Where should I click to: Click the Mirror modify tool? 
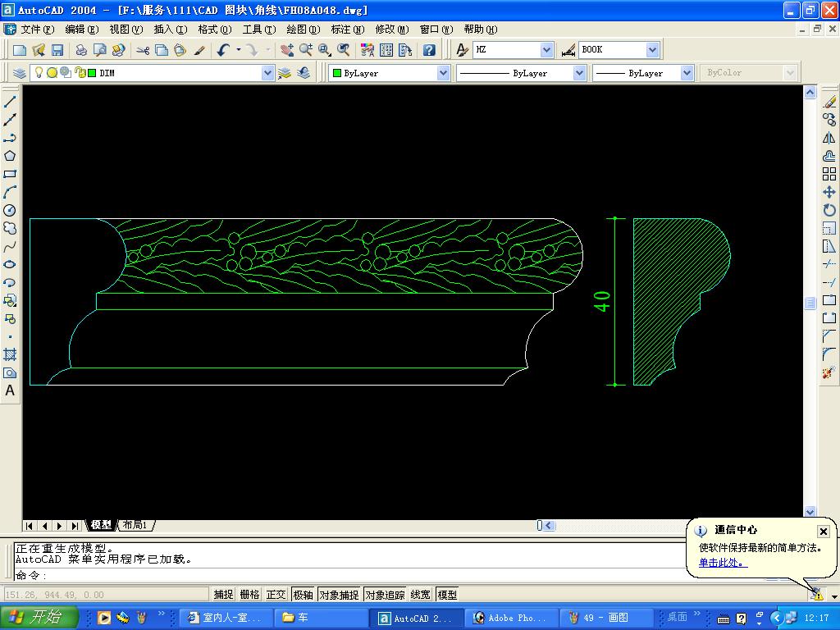pos(829,138)
